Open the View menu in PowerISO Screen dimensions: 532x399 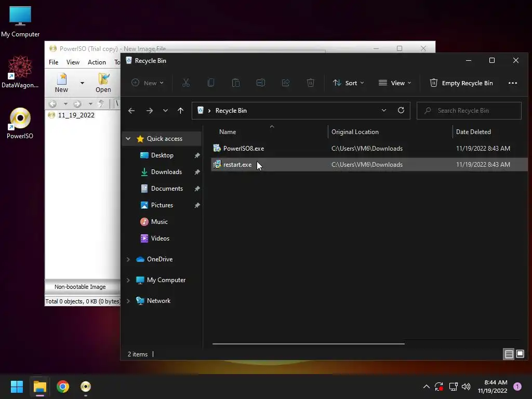pyautogui.click(x=73, y=62)
